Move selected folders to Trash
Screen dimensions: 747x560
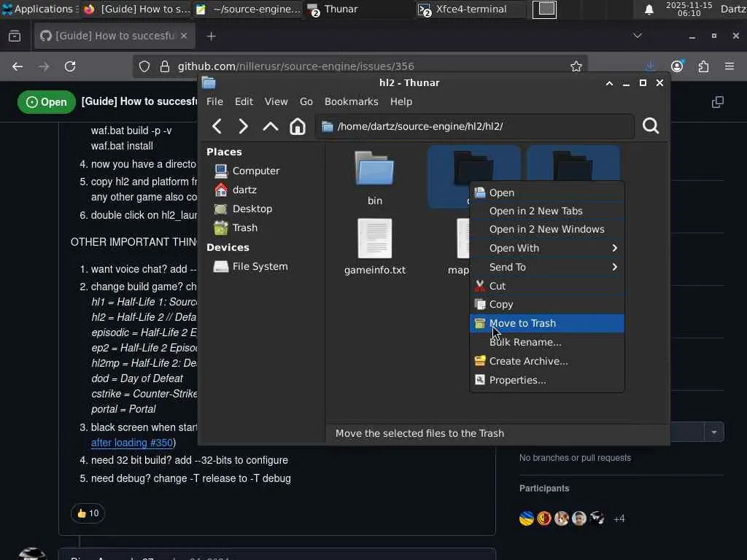click(x=547, y=323)
